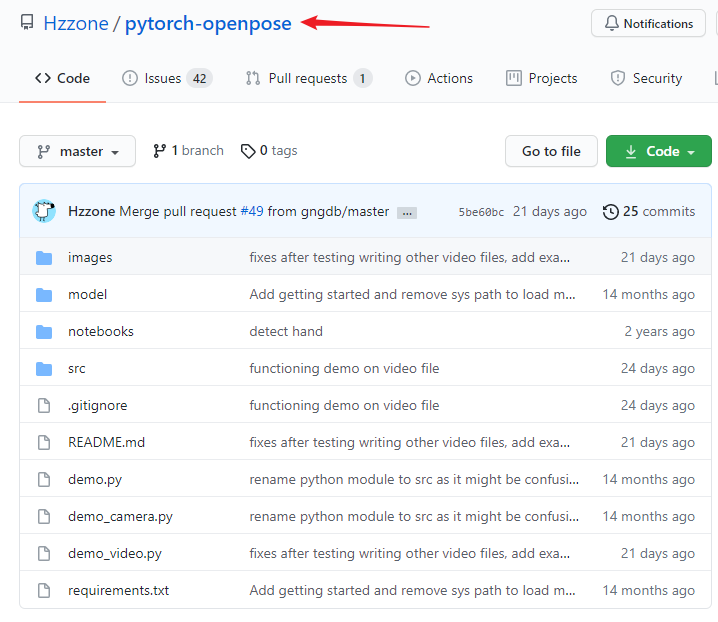Switch to the Issues tab

(x=167, y=78)
